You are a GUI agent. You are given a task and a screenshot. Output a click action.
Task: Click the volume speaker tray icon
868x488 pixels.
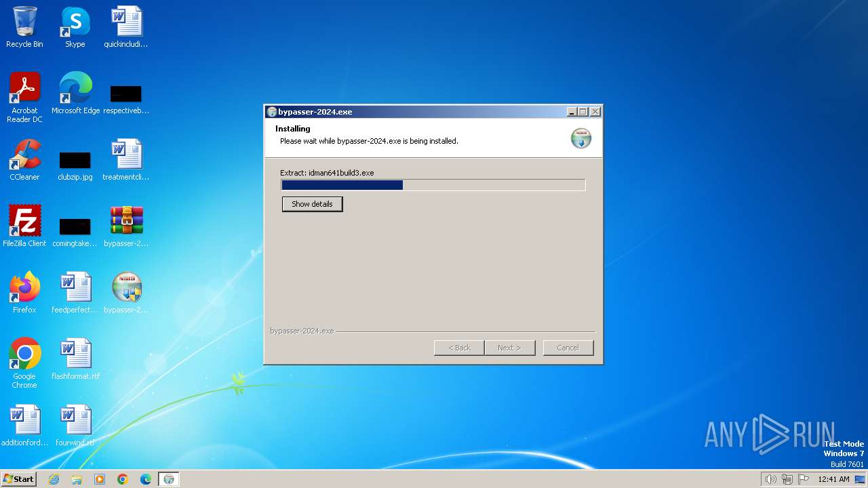[770, 479]
